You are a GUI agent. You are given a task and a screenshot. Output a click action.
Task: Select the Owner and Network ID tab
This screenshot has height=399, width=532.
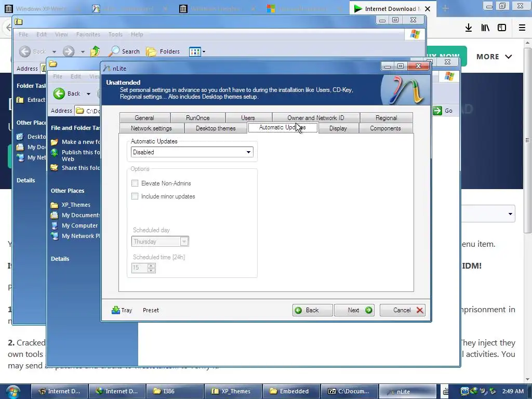pyautogui.click(x=315, y=118)
